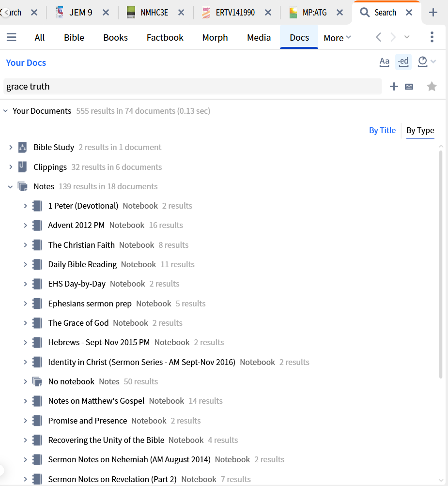Toggle the Aa match case option
Image resolution: width=448 pixels, height=486 pixels.
point(384,62)
